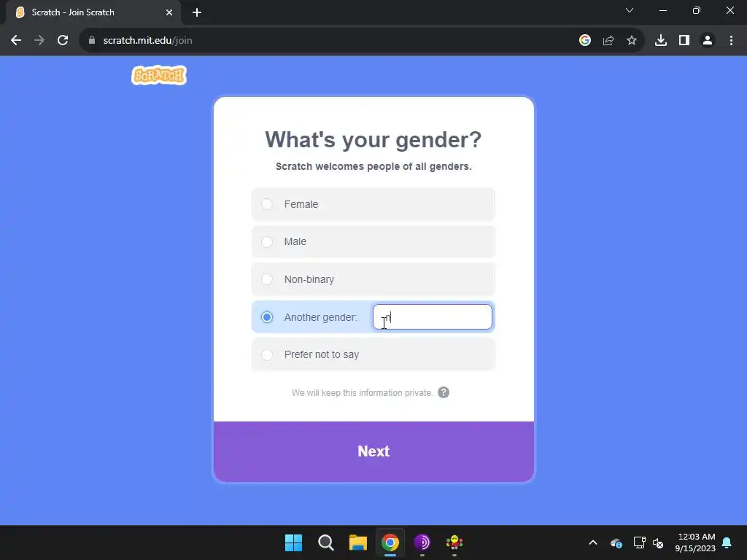Viewport: 747px width, 560px height.
Task: Open Windows taskbar search
Action: 326,542
